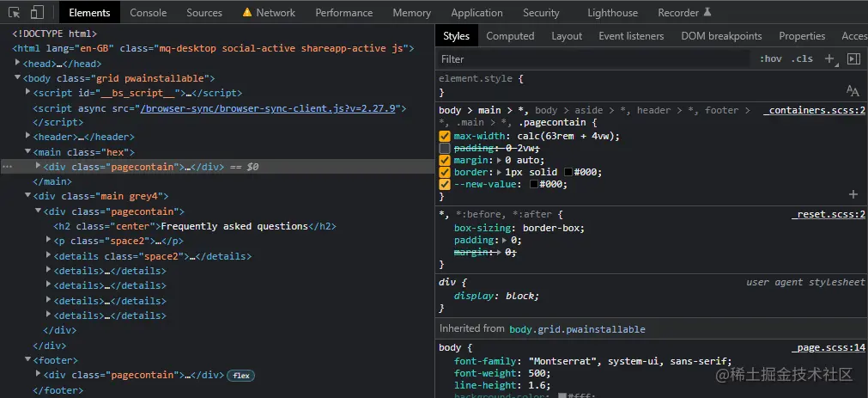The width and height of the screenshot is (868, 398).
Task: Expand the __bs_script__ script node
Action: point(28,93)
